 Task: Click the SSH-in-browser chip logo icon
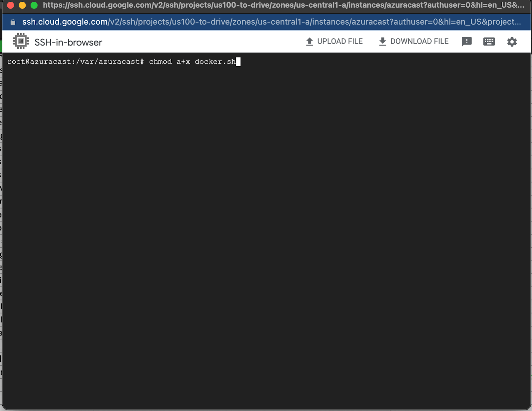(x=21, y=41)
